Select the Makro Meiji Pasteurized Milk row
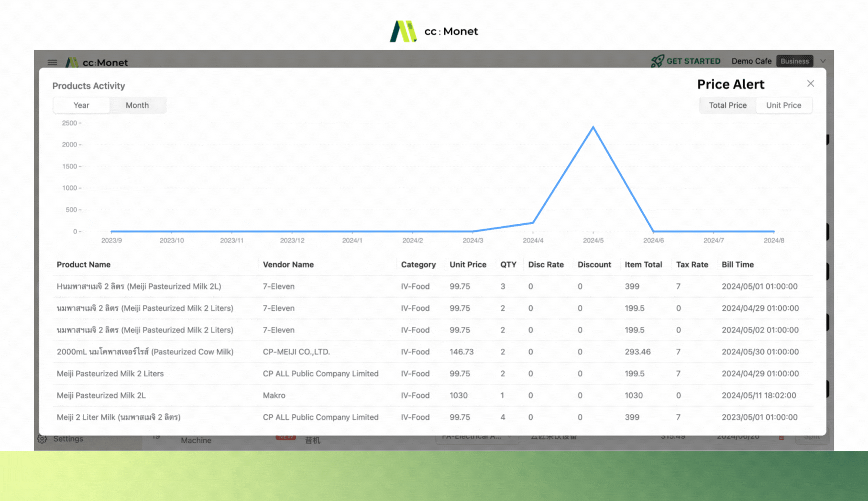Viewport: 868px width, 501px height. [x=432, y=395]
